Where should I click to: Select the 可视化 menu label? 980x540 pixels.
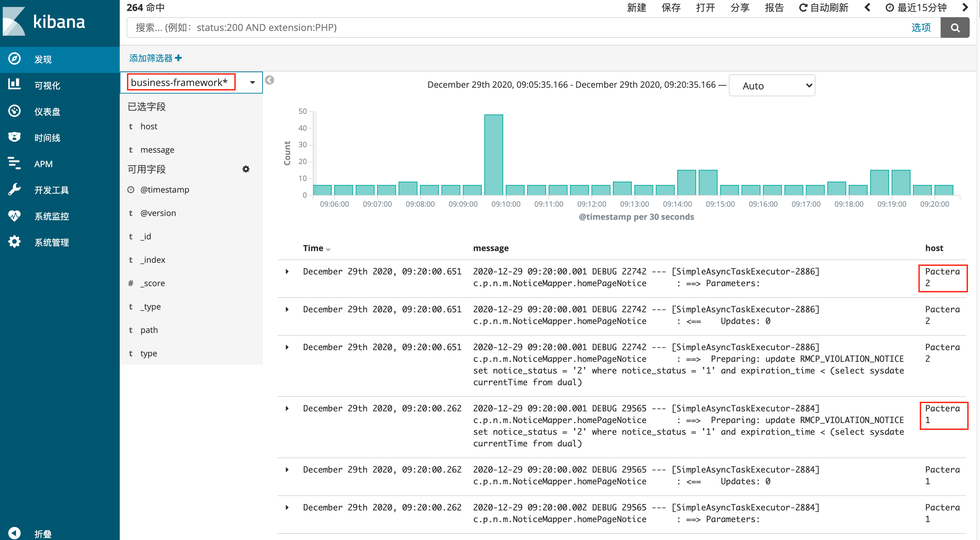(x=47, y=85)
